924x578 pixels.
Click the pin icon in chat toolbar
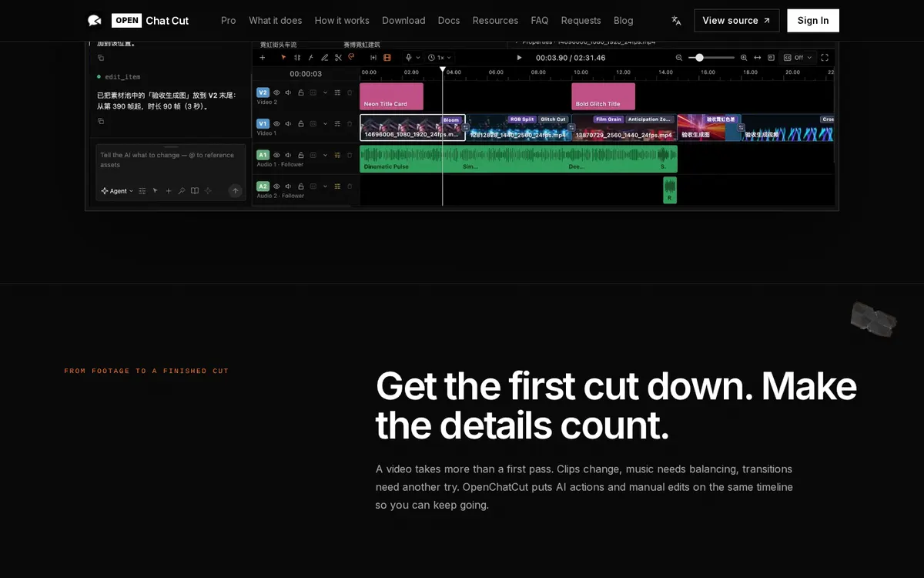click(x=182, y=190)
